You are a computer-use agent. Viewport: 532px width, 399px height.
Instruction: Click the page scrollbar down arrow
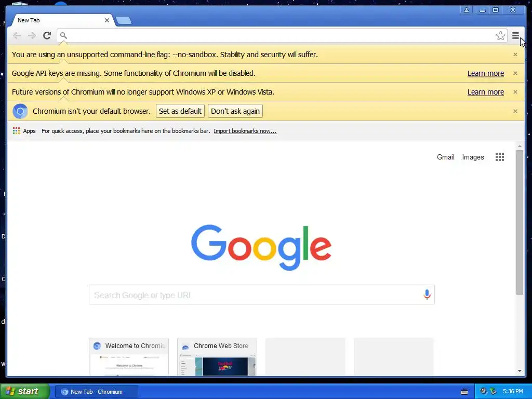tap(520, 371)
